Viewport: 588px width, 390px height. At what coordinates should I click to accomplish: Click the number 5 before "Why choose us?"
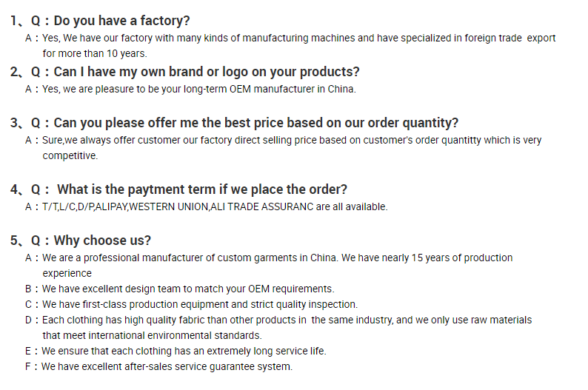(x=14, y=241)
